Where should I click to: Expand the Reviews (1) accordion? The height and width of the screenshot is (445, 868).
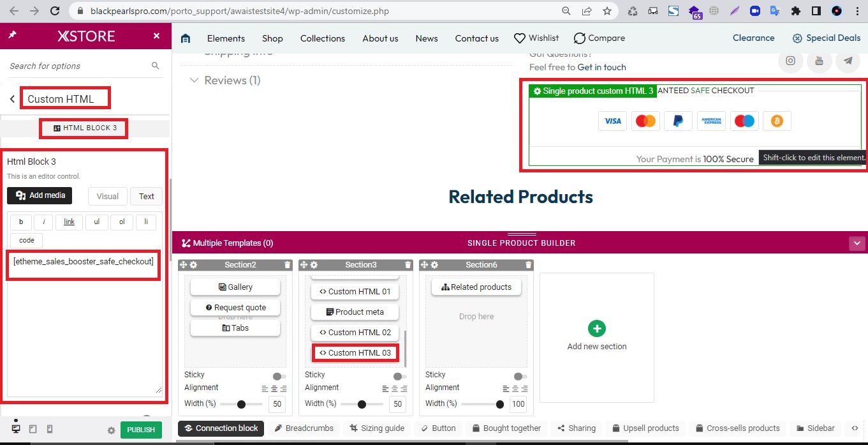[226, 80]
